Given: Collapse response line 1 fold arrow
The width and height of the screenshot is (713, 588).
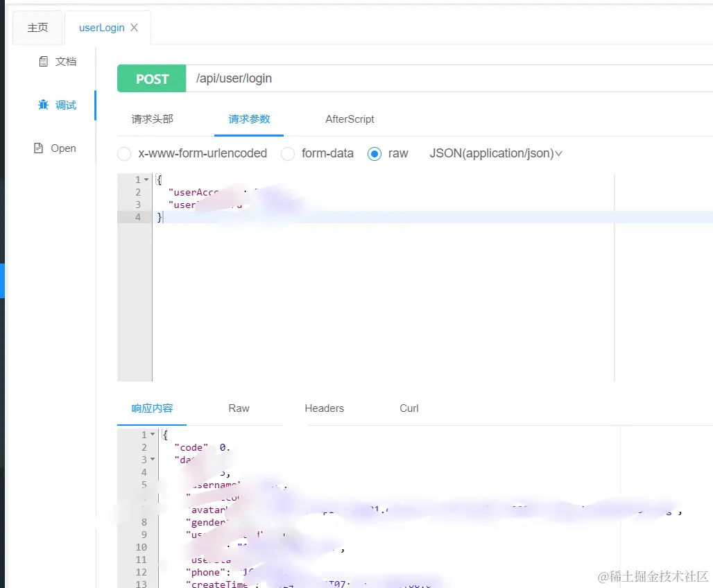Looking at the screenshot, I should [x=153, y=434].
